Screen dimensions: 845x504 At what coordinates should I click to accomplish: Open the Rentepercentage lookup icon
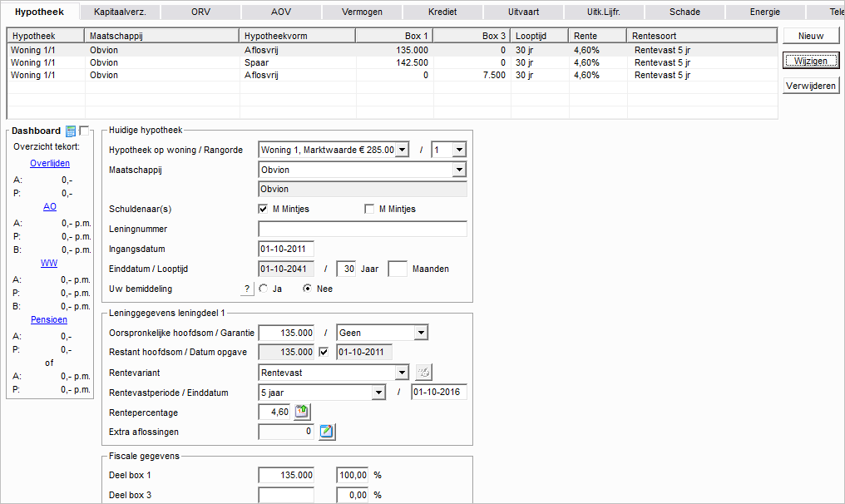[x=302, y=412]
